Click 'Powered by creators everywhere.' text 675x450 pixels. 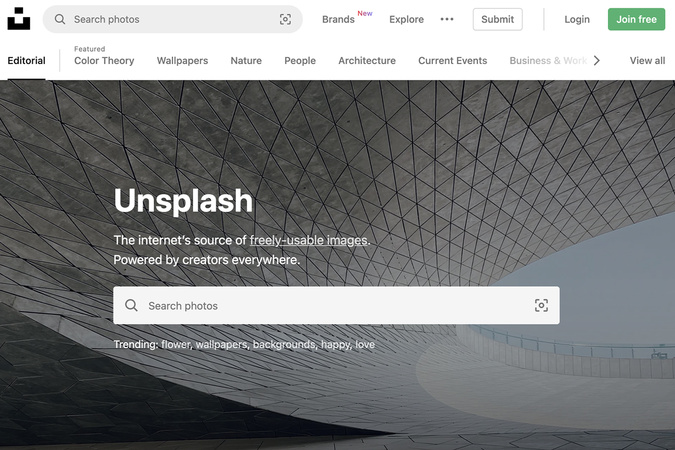click(x=207, y=260)
